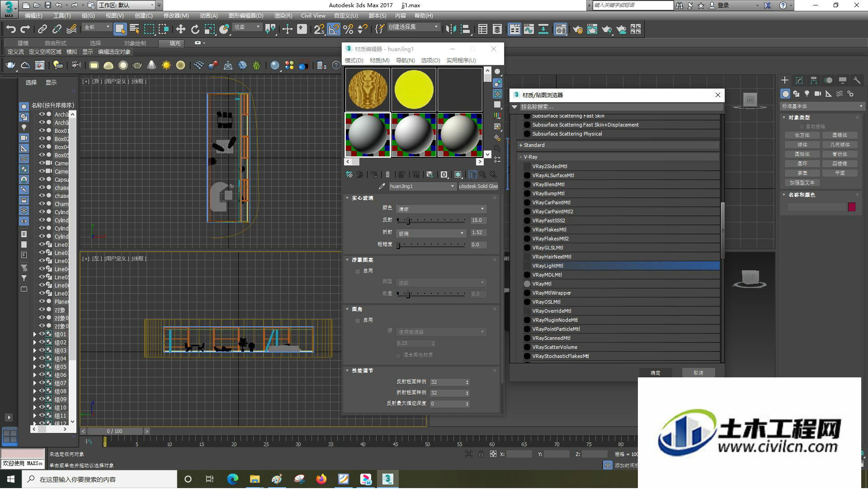Expand the 组06 group in scene explorer
Screen dimensions: 868x489
point(35,375)
